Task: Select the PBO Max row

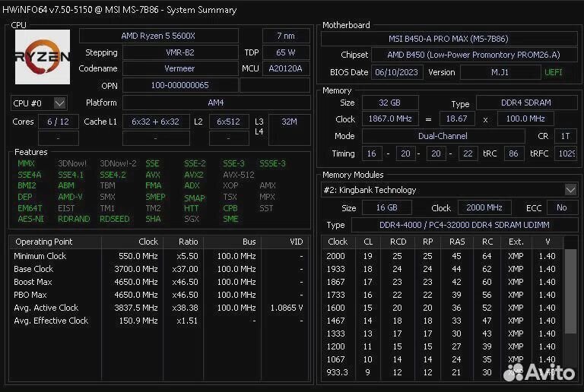Action: pos(159,295)
